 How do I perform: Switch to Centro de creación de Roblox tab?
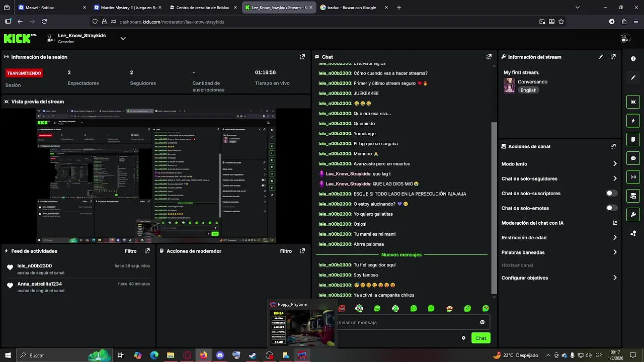pos(203,8)
